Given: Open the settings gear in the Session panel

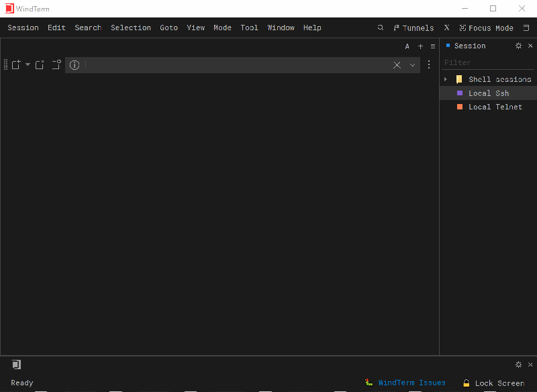Looking at the screenshot, I should click(518, 46).
